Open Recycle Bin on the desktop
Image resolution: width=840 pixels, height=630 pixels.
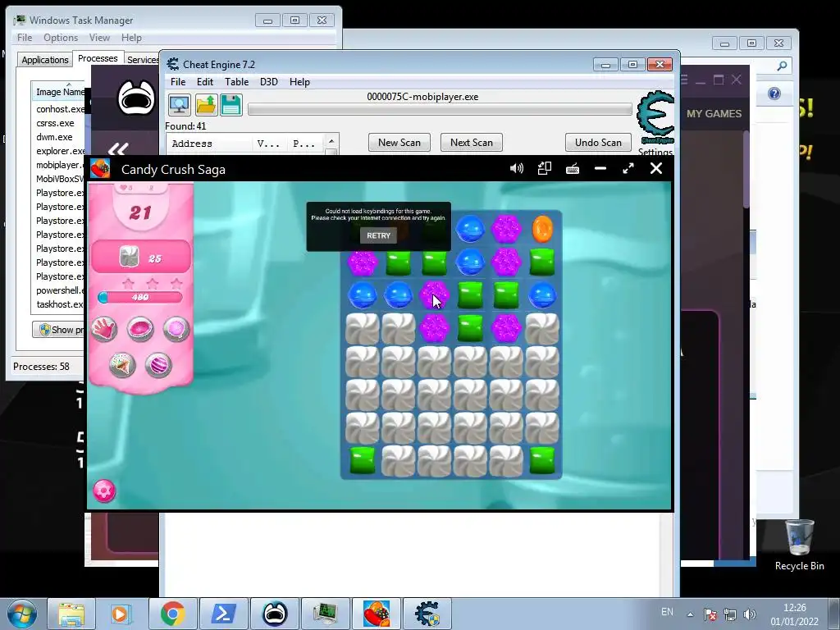pyautogui.click(x=799, y=545)
